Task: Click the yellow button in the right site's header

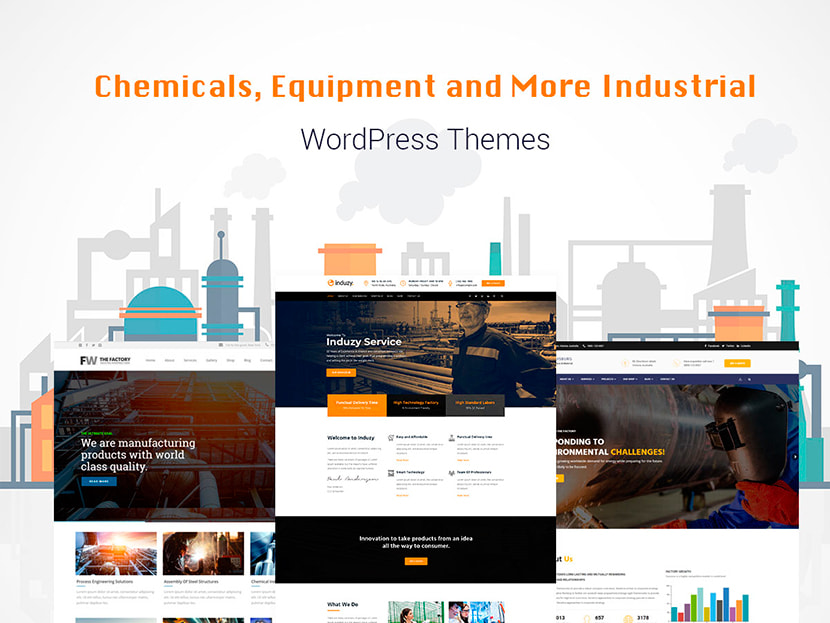Action: (x=737, y=363)
